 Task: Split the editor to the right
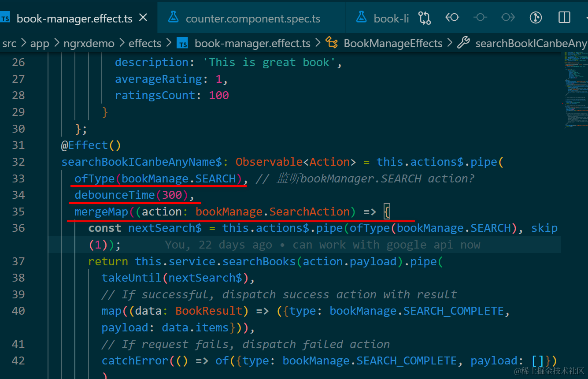coord(564,17)
